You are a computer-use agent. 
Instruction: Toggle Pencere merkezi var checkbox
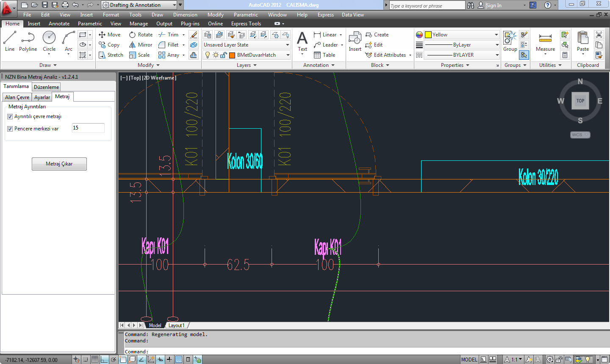click(x=10, y=129)
